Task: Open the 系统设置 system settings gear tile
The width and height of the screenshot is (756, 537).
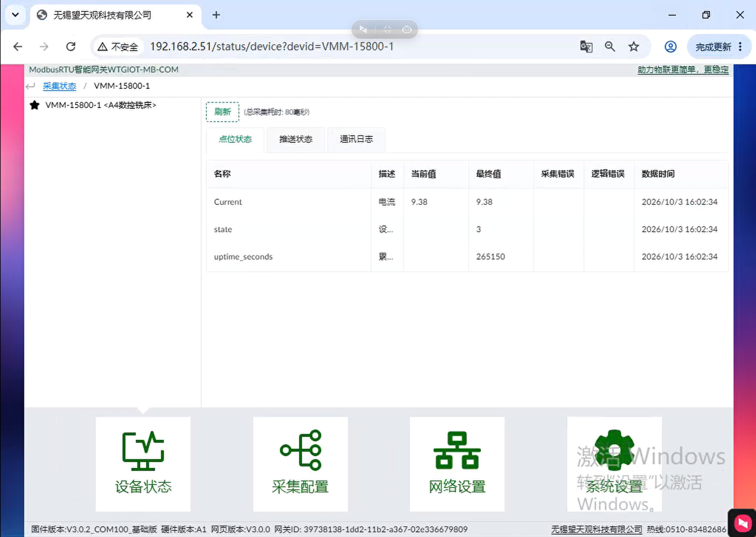Action: 614,464
